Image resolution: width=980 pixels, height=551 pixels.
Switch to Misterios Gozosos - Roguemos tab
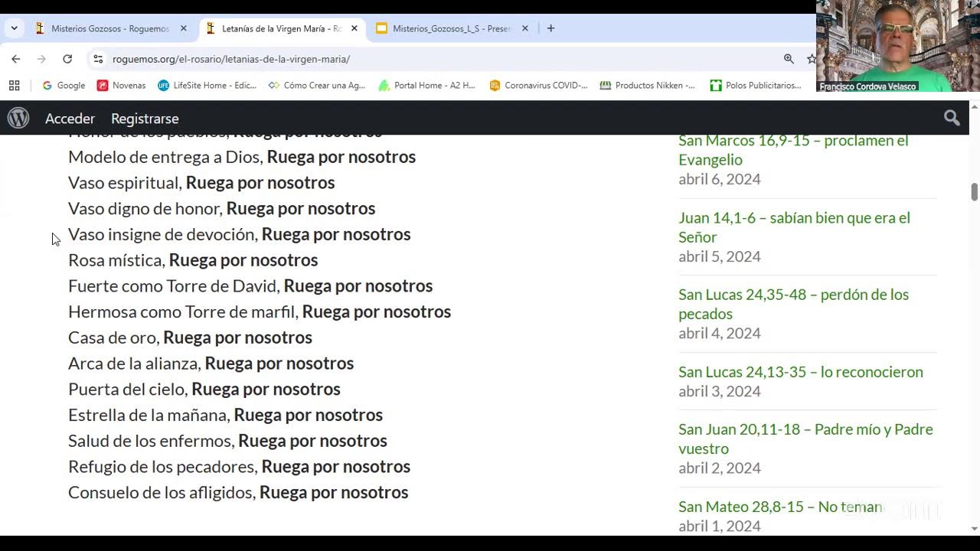(x=109, y=28)
